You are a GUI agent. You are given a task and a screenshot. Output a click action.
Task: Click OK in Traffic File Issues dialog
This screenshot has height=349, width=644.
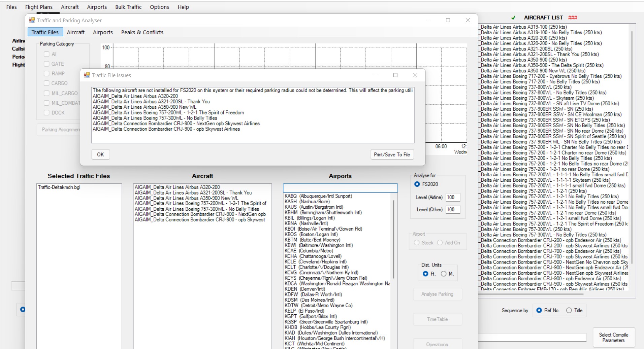click(100, 154)
